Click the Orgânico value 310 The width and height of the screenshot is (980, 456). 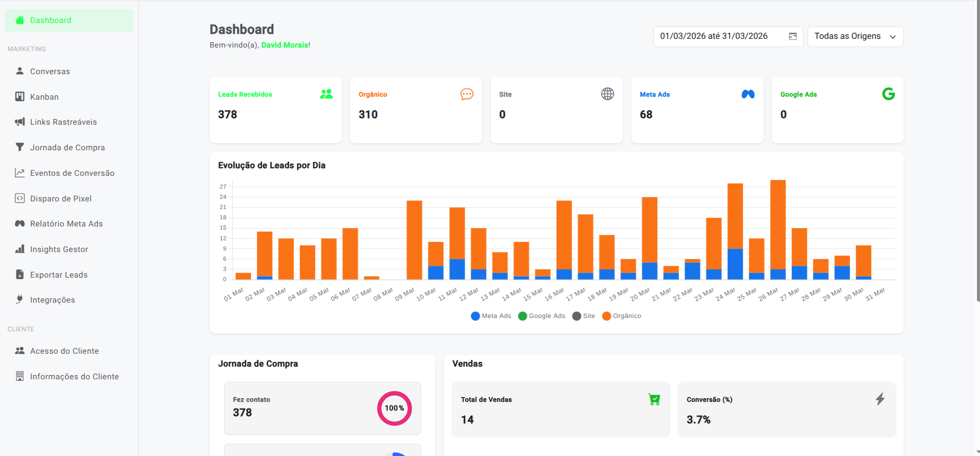pyautogui.click(x=368, y=115)
